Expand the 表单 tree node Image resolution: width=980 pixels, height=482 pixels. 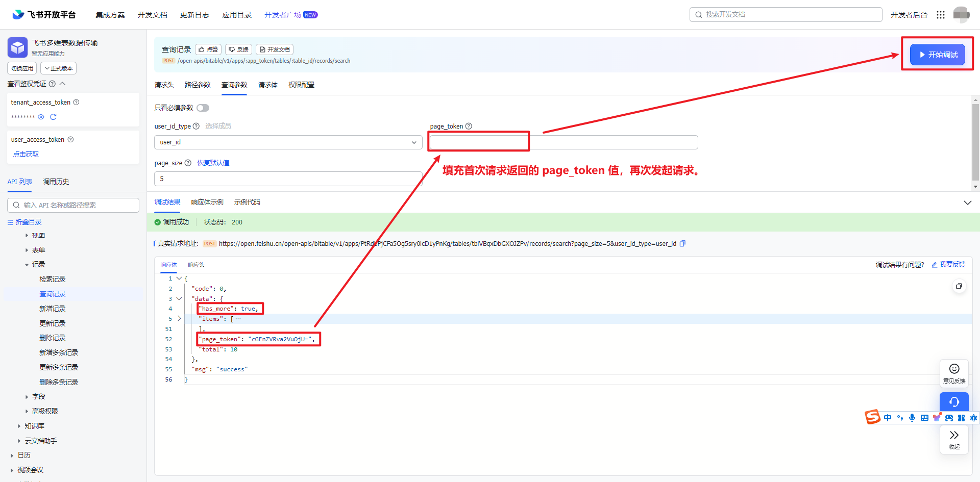pos(27,250)
